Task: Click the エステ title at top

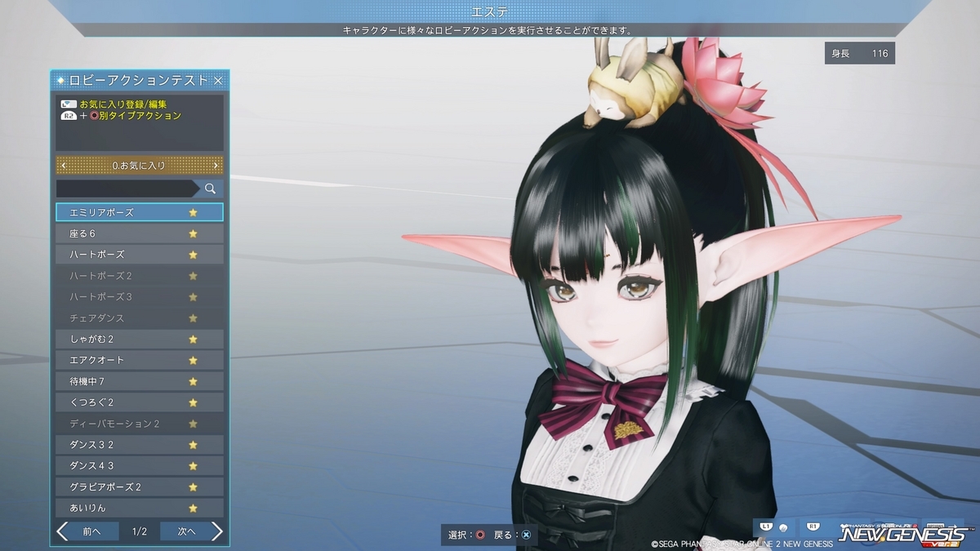Action: coord(489,11)
